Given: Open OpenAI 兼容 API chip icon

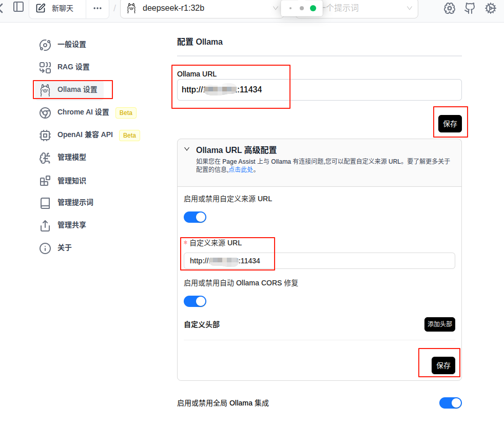Looking at the screenshot, I should 45,135.
